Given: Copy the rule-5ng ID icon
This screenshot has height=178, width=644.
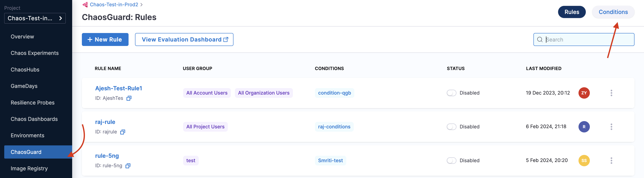Looking at the screenshot, I should point(128,166).
